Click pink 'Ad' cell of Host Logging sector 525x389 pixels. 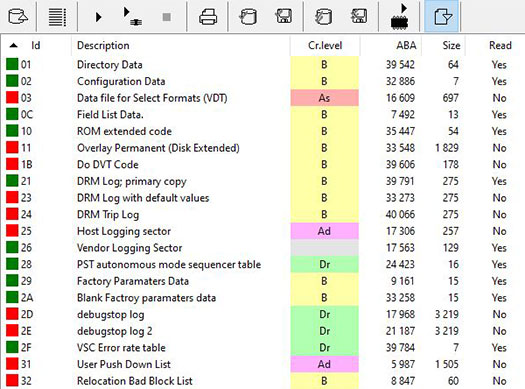[x=324, y=231]
